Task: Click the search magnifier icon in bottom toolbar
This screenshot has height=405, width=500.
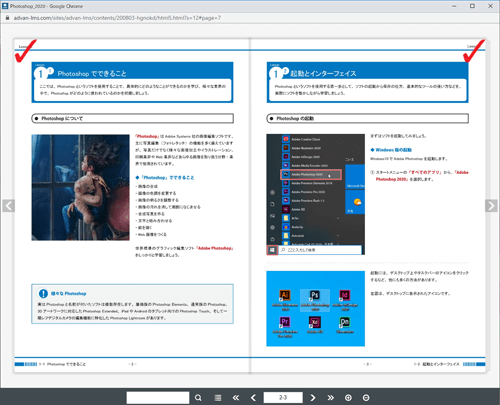Action: tap(198, 398)
